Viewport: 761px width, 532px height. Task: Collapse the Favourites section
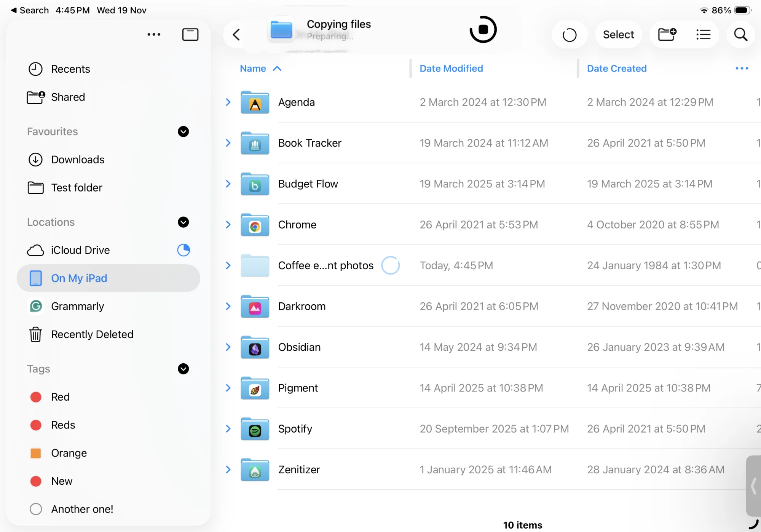click(x=183, y=132)
